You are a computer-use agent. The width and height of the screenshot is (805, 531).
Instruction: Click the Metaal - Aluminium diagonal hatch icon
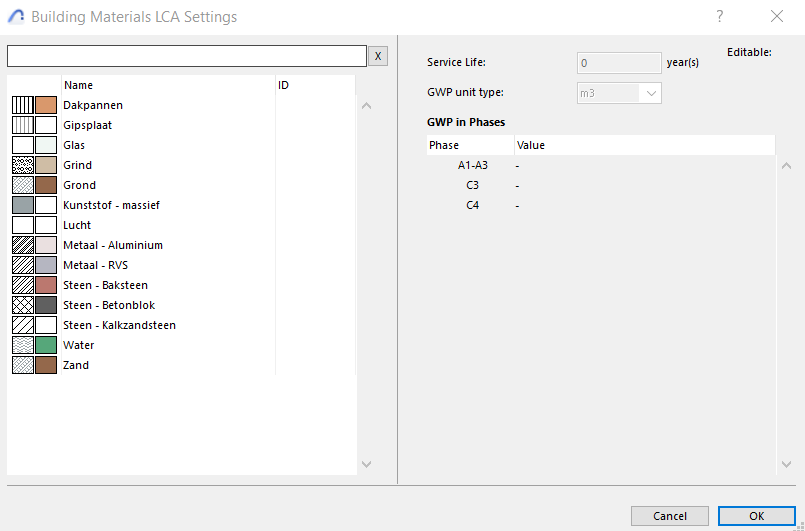[x=23, y=245]
